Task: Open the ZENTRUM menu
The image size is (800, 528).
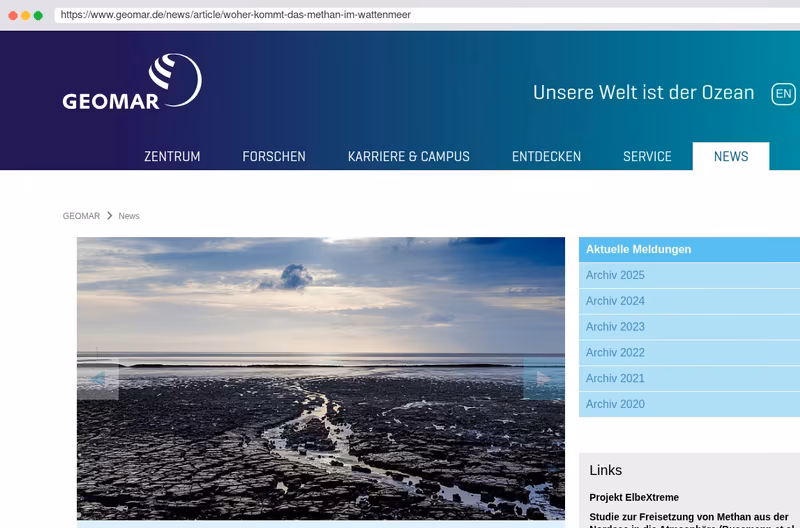Action: pyautogui.click(x=172, y=156)
